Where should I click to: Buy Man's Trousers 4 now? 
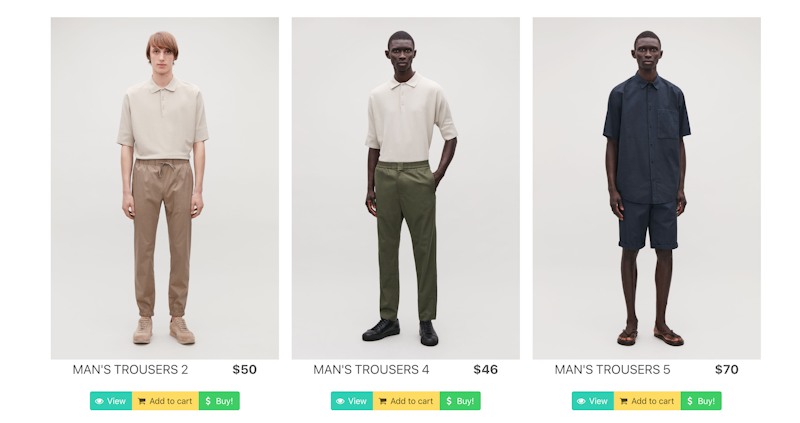coord(460,401)
